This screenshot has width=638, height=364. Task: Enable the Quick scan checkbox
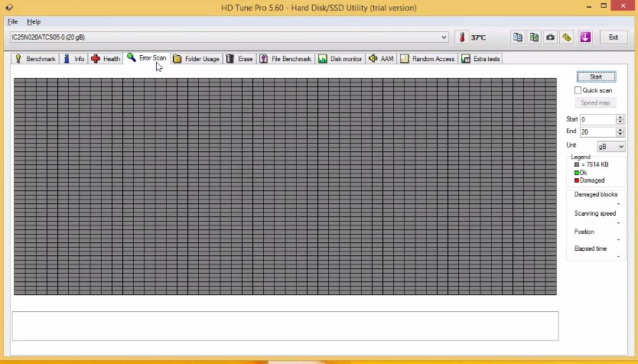[578, 90]
